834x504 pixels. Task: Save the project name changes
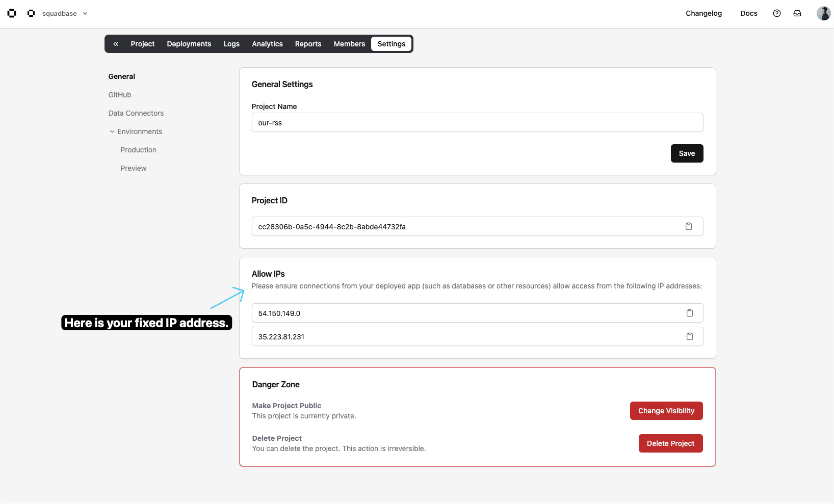point(687,153)
